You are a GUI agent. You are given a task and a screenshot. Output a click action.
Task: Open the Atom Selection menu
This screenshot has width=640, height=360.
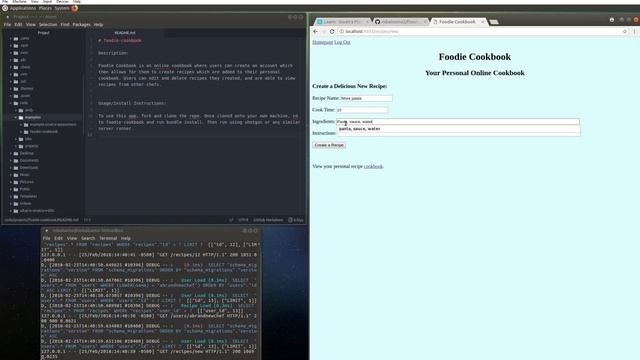[48, 24]
